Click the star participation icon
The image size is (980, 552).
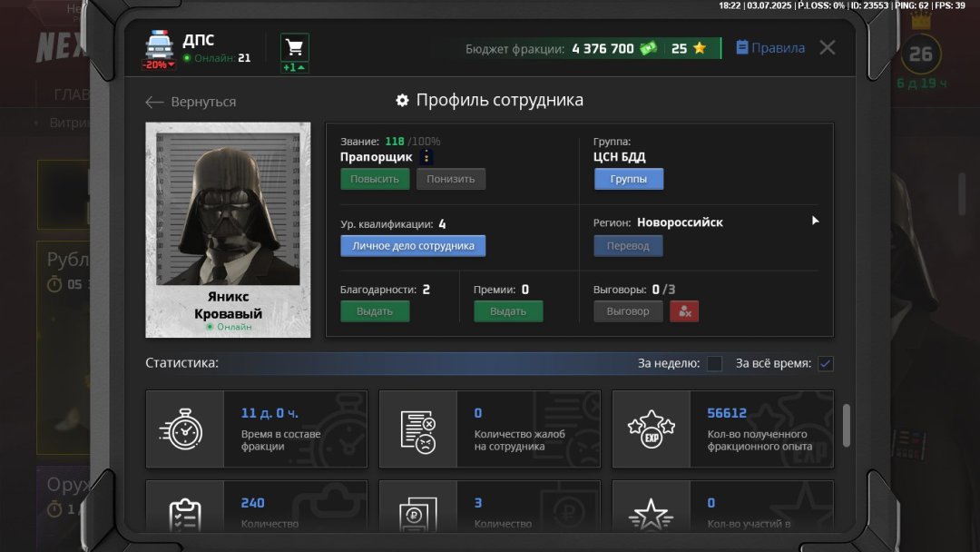pos(652,515)
